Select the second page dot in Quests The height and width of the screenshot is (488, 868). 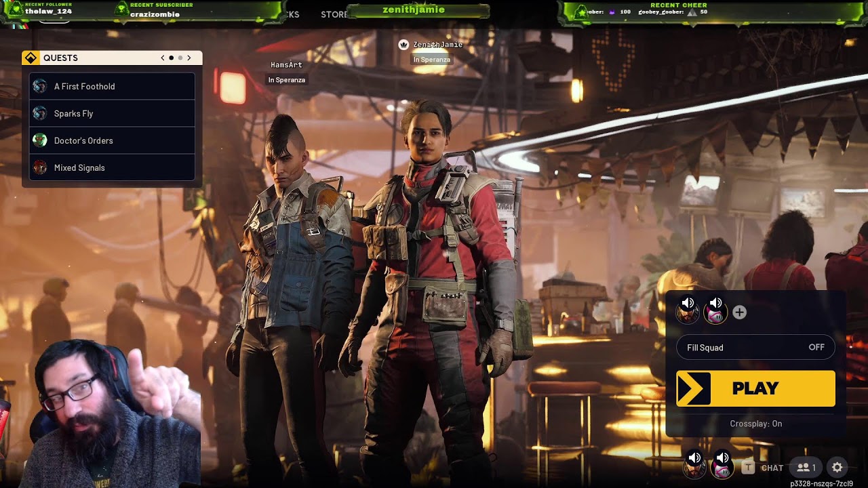(180, 58)
